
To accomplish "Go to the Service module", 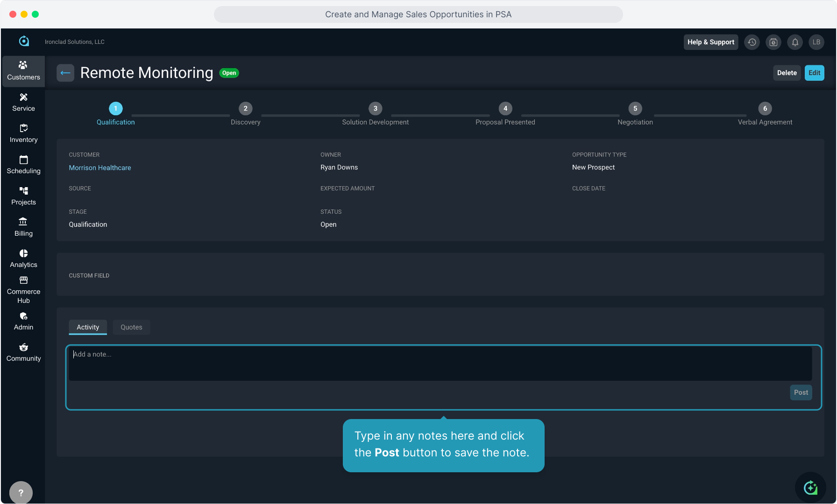I will [x=23, y=102].
